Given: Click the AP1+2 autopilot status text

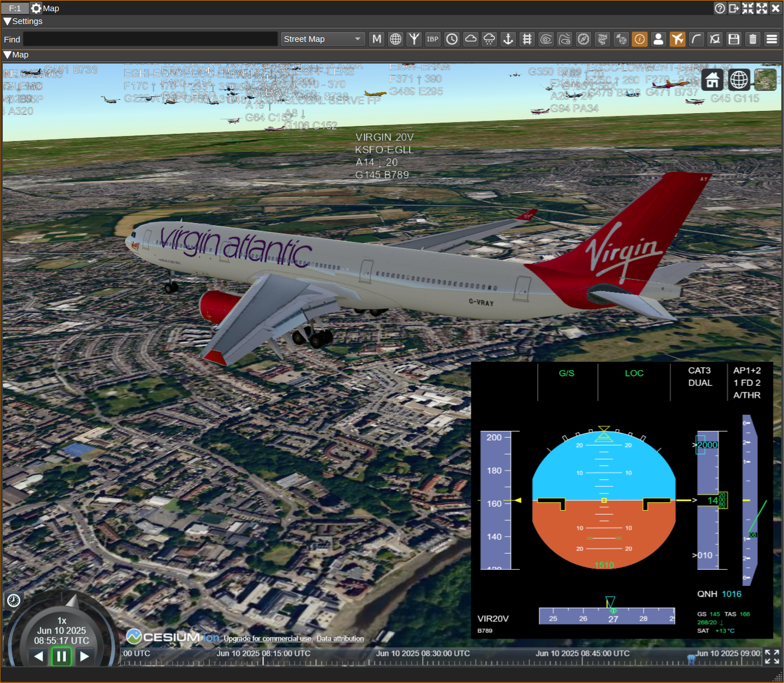Looking at the screenshot, I should click(747, 371).
